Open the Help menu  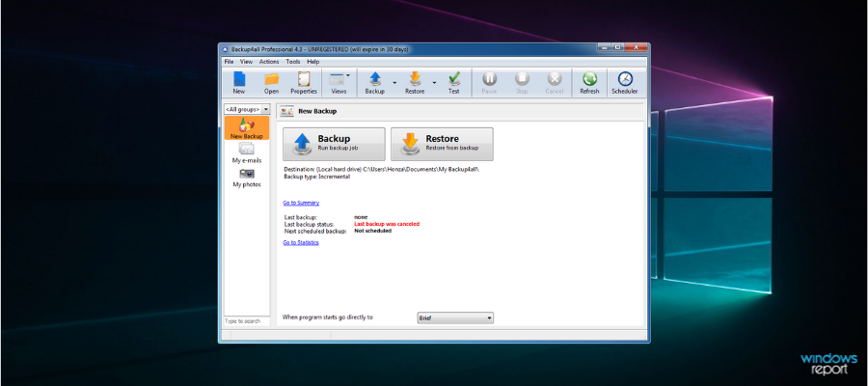tap(313, 62)
